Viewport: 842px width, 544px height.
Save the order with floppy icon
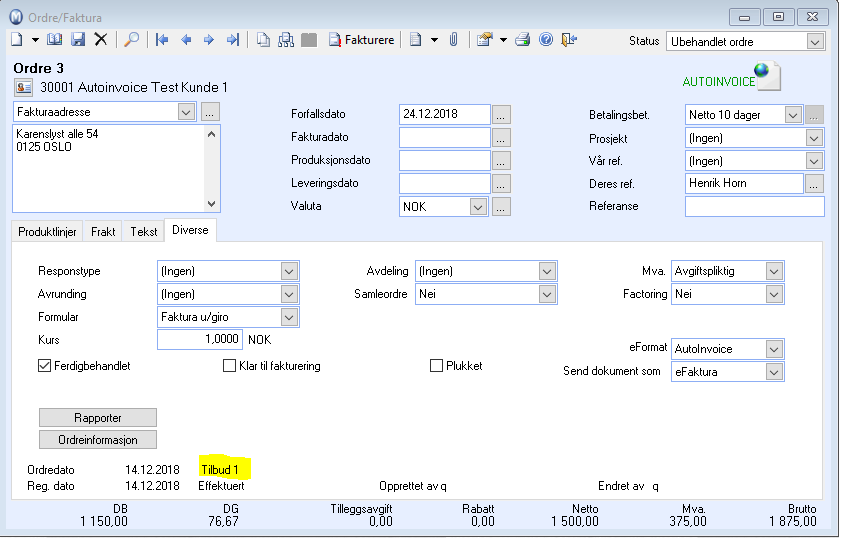pos(78,40)
